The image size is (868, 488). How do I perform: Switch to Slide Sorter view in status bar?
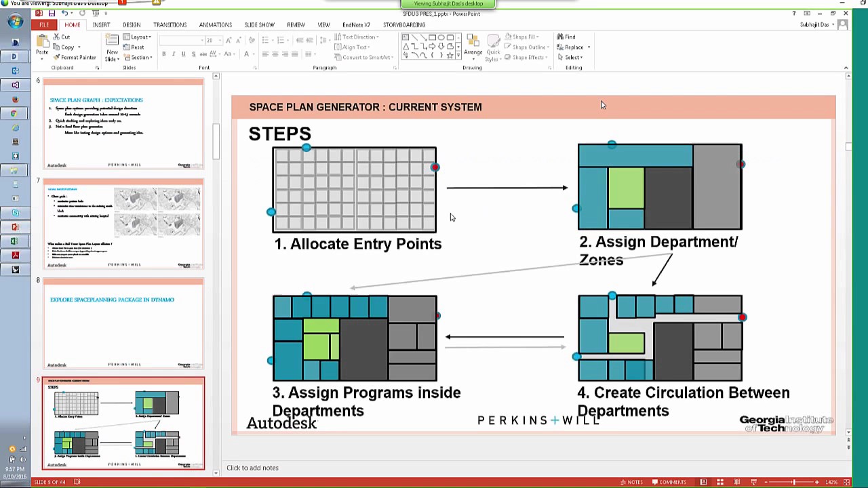tap(719, 482)
